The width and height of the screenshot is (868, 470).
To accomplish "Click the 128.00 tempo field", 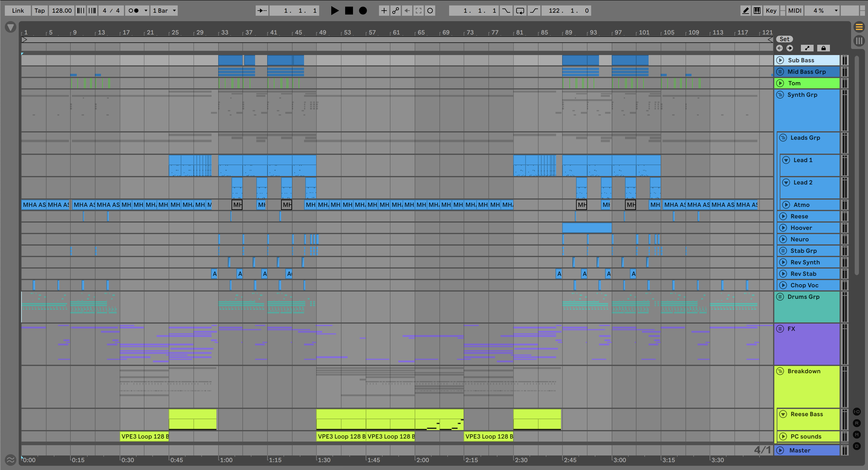I will 62,11.
